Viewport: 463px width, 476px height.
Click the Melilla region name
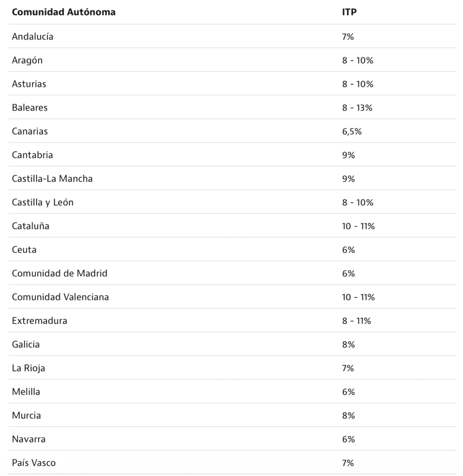26,392
